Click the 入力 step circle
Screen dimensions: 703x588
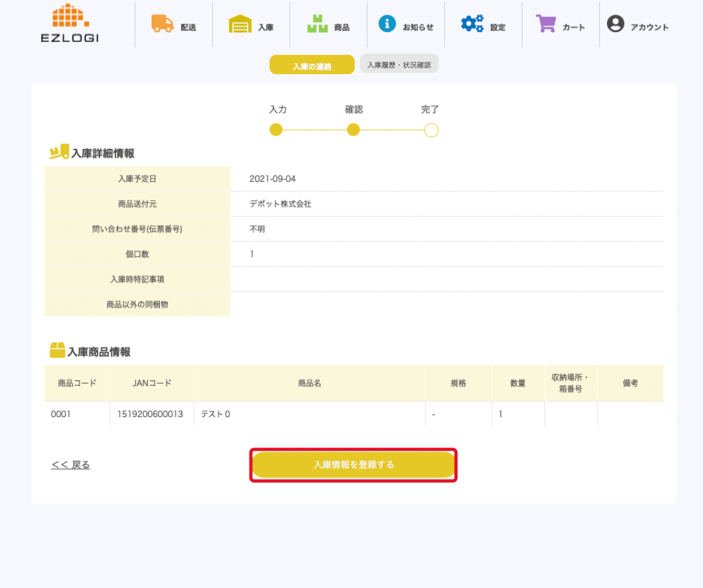276,130
